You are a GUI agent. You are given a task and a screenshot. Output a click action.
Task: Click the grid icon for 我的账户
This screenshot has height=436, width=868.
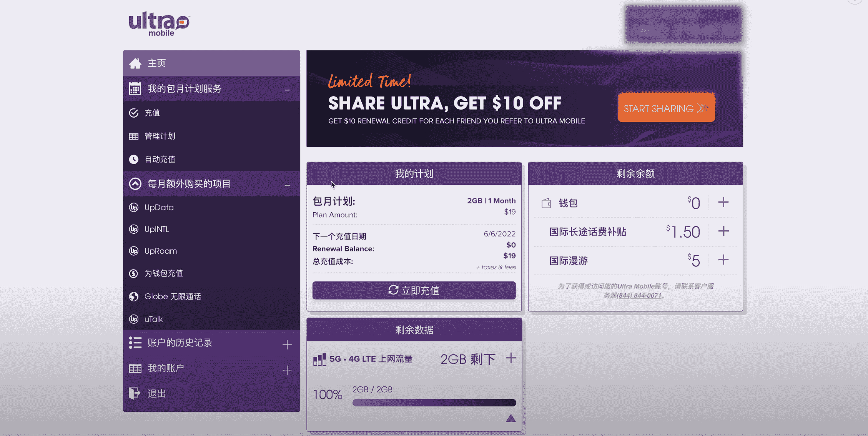135,369
